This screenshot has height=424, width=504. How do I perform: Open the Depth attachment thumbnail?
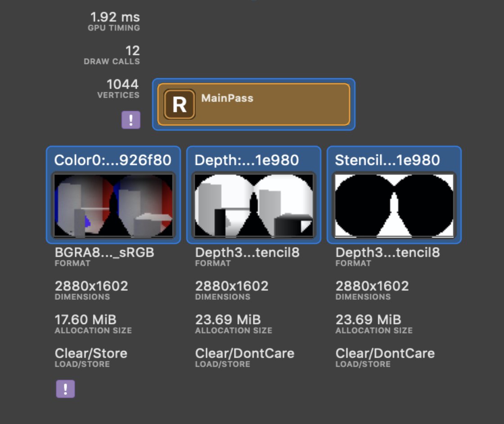point(253,206)
